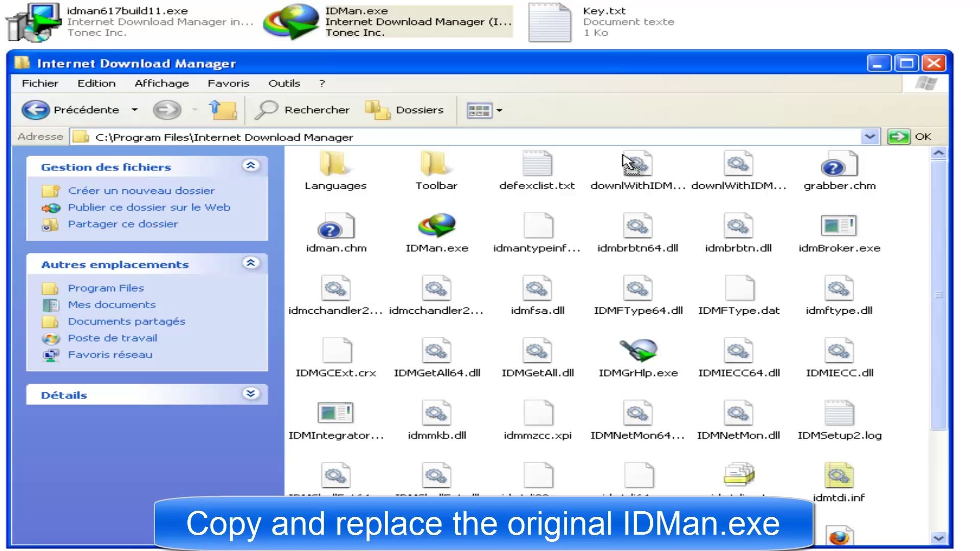Collapse the Gestion des fichiers panel
The image size is (980, 551).
tap(251, 166)
